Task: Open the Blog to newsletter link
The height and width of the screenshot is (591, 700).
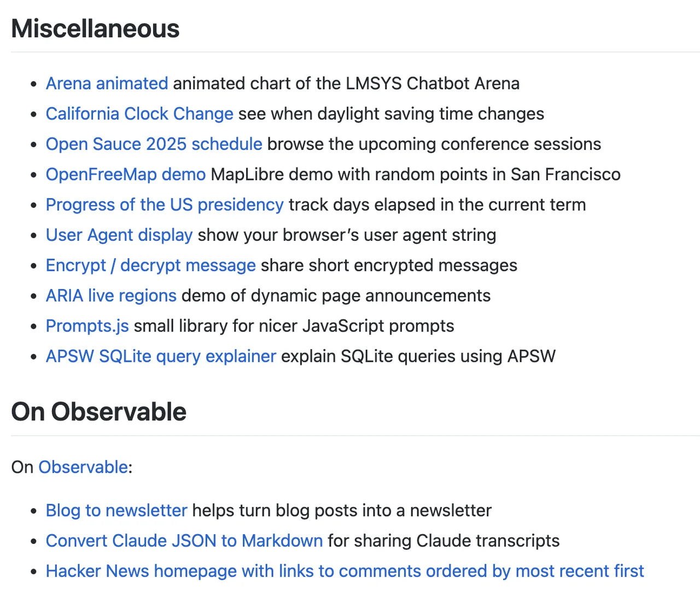Action: (116, 511)
